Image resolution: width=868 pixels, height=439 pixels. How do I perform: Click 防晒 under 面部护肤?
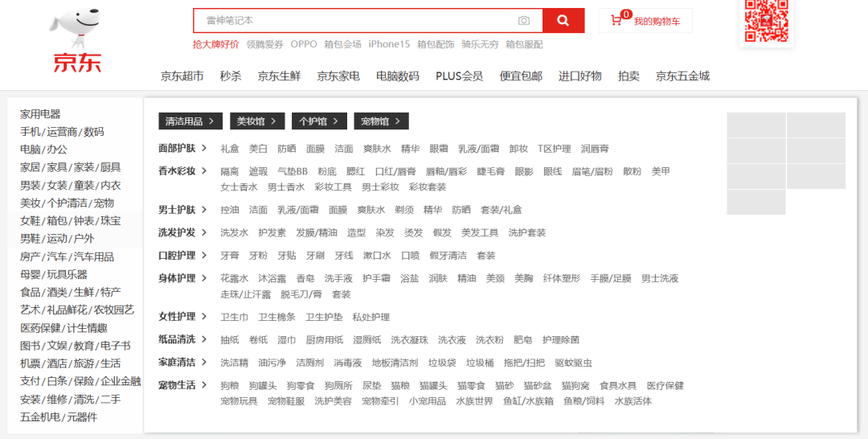coord(287,149)
